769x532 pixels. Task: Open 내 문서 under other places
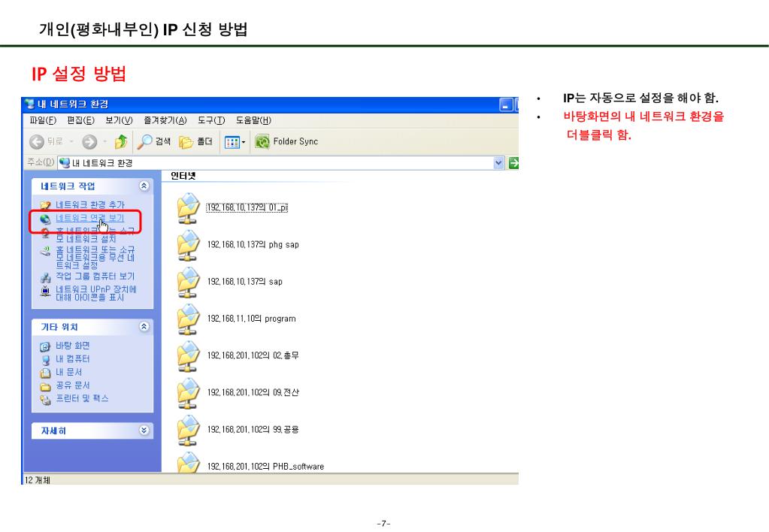68,372
